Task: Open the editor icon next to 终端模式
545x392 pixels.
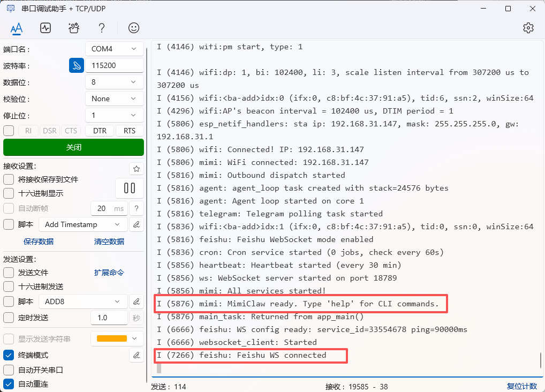Action: pos(137,355)
